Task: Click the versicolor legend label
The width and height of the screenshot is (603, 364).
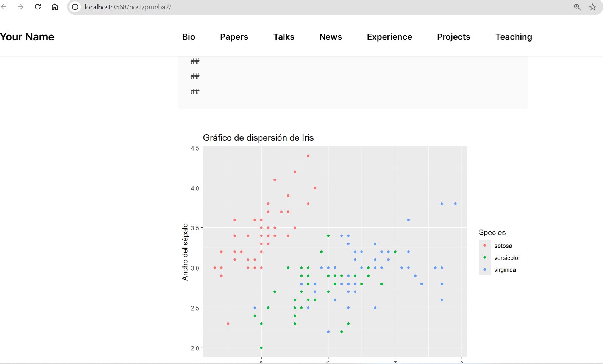Action: point(507,258)
